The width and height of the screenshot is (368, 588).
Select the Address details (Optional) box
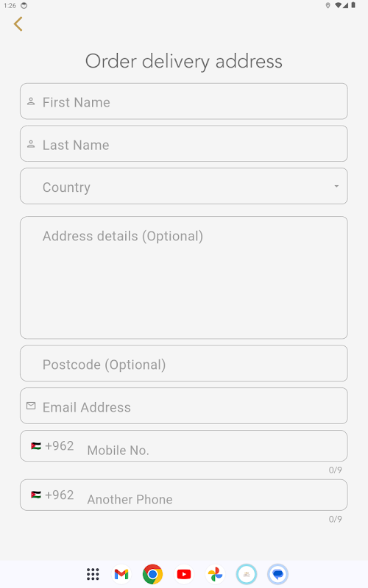[183, 278]
